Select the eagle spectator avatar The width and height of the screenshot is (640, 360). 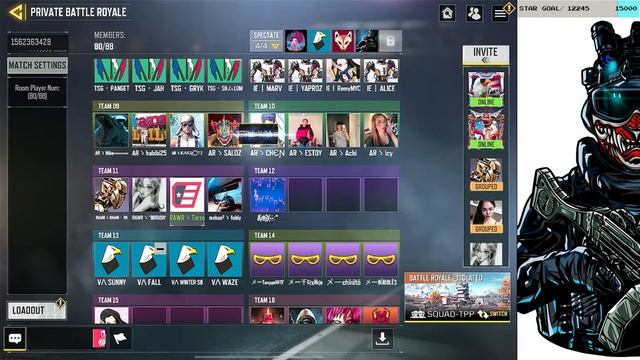319,41
